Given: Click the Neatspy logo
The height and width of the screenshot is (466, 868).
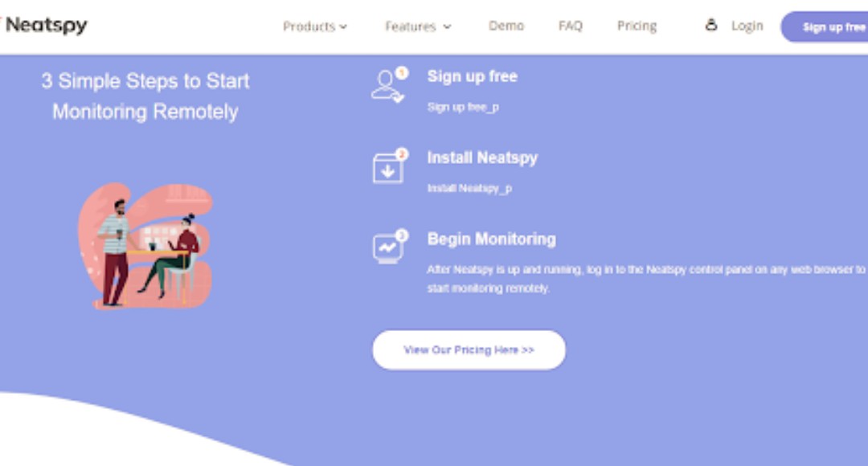Looking at the screenshot, I should (x=44, y=26).
